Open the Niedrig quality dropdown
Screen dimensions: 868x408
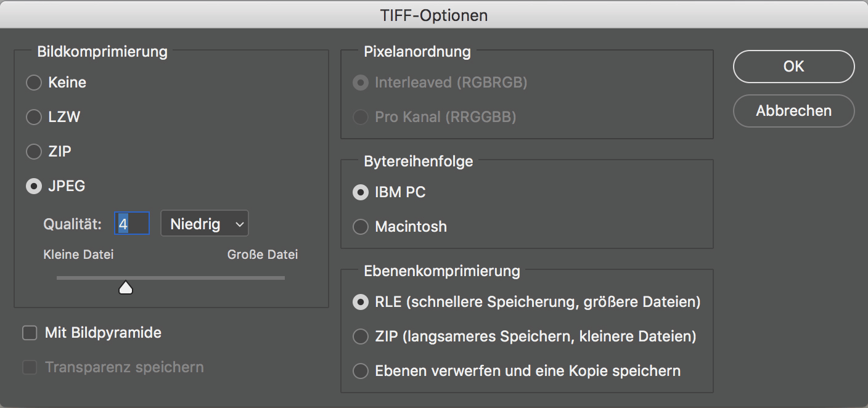tap(204, 223)
